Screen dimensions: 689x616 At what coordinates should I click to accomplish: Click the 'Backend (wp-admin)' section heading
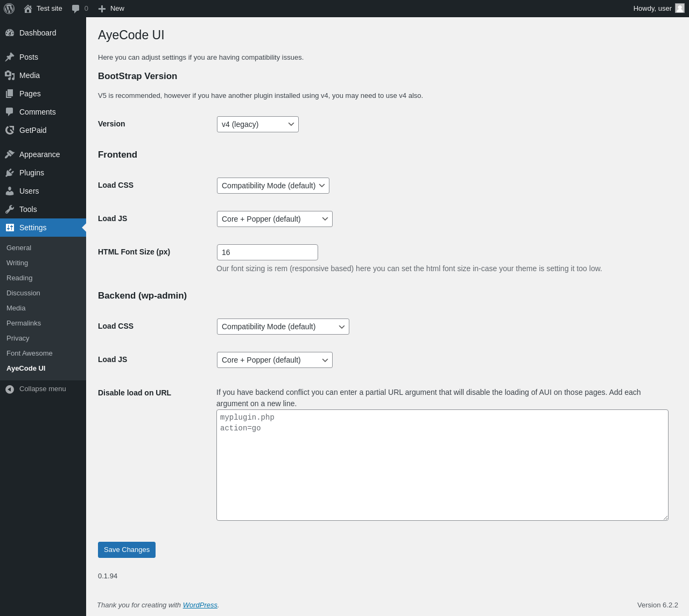point(142,296)
